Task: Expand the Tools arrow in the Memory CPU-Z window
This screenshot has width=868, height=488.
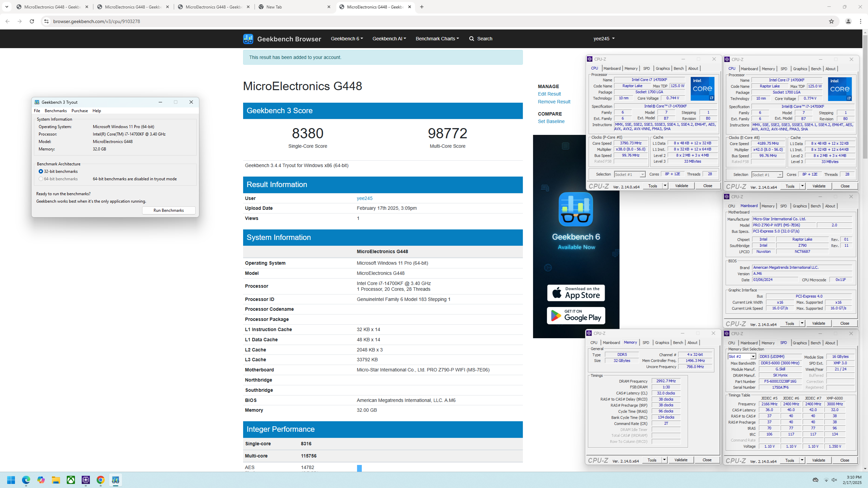Action: (664, 460)
